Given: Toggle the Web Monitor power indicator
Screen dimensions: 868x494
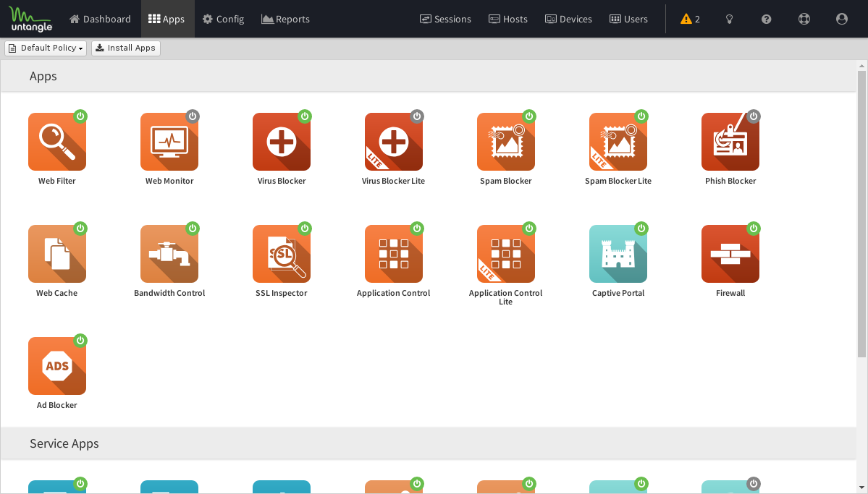Looking at the screenshot, I should [193, 116].
